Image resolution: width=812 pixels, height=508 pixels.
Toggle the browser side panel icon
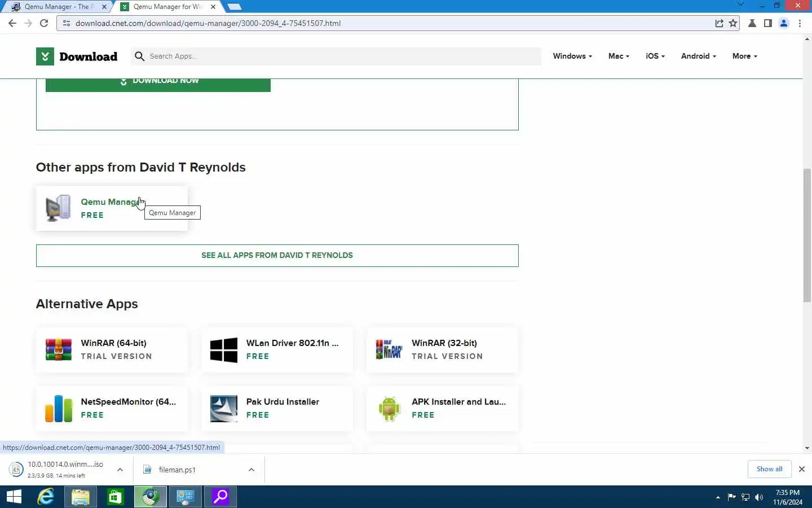(768, 23)
